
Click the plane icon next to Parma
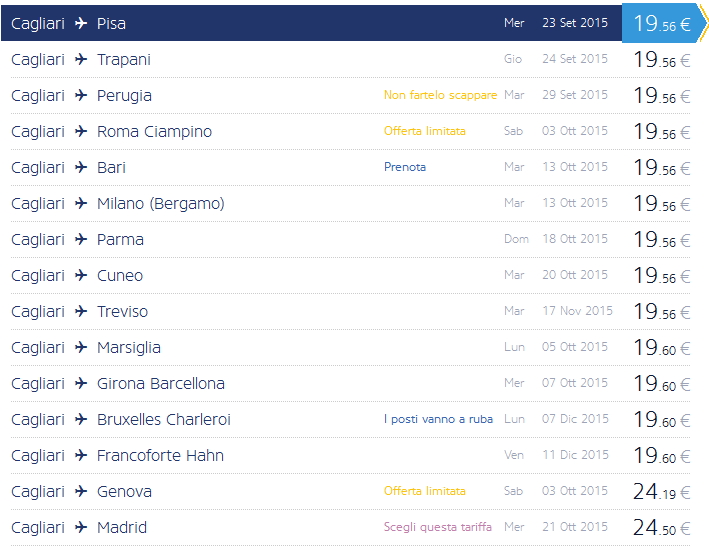81,239
